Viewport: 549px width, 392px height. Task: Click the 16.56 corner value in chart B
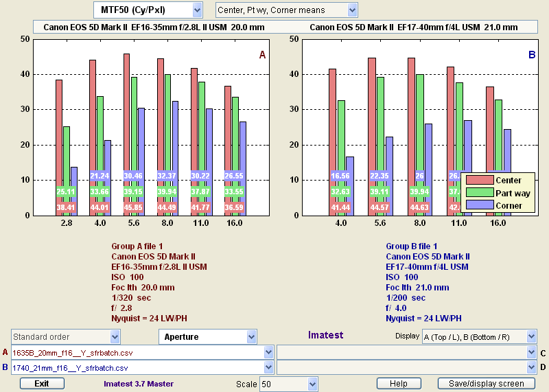click(340, 176)
